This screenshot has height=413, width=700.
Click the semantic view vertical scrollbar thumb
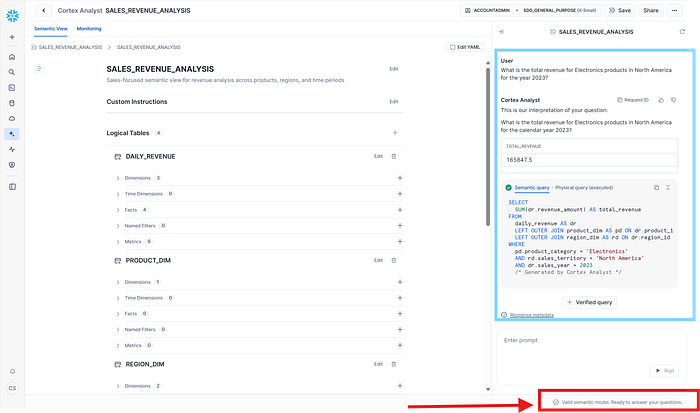488,146
